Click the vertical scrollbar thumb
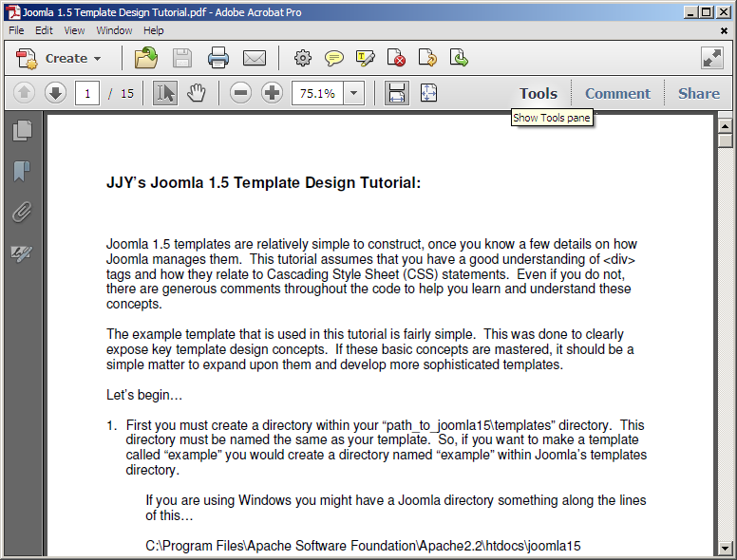Screen dimensions: 737x560 coord(726,140)
